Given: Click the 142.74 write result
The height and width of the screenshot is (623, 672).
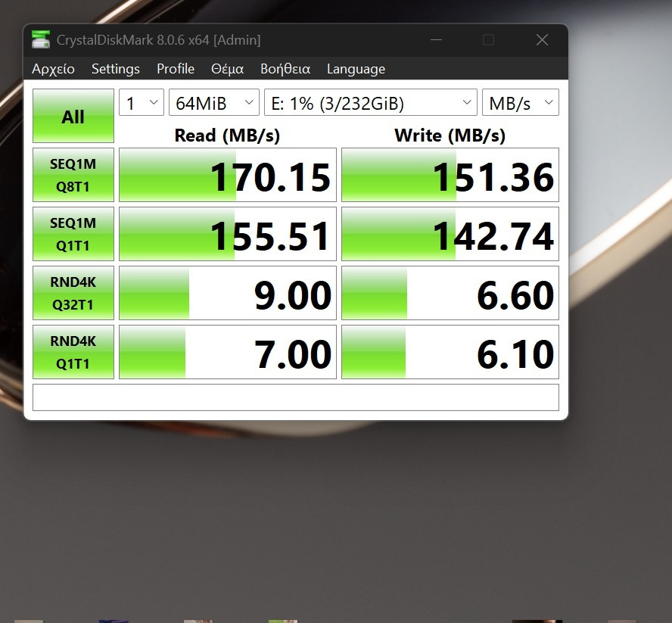Looking at the screenshot, I should coord(450,234).
